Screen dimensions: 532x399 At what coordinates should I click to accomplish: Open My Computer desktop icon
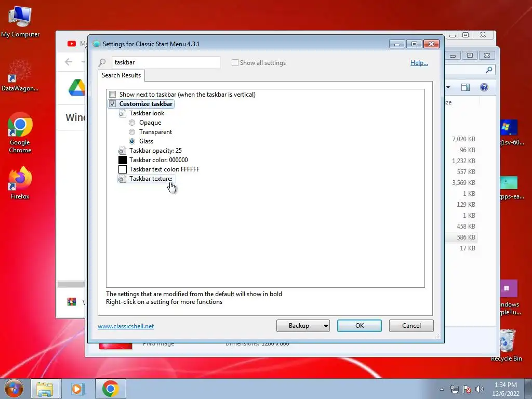20,21
